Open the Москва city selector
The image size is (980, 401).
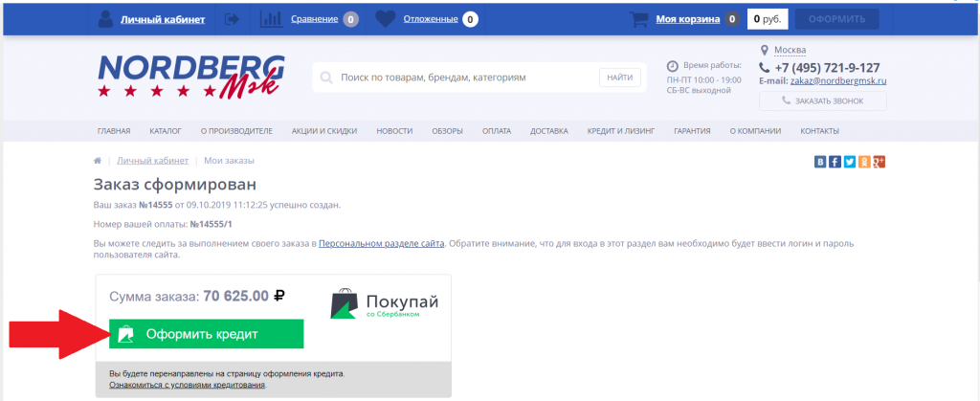790,50
